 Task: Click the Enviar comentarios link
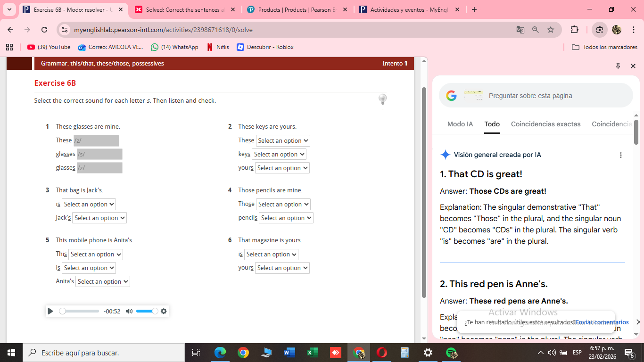tap(602, 322)
